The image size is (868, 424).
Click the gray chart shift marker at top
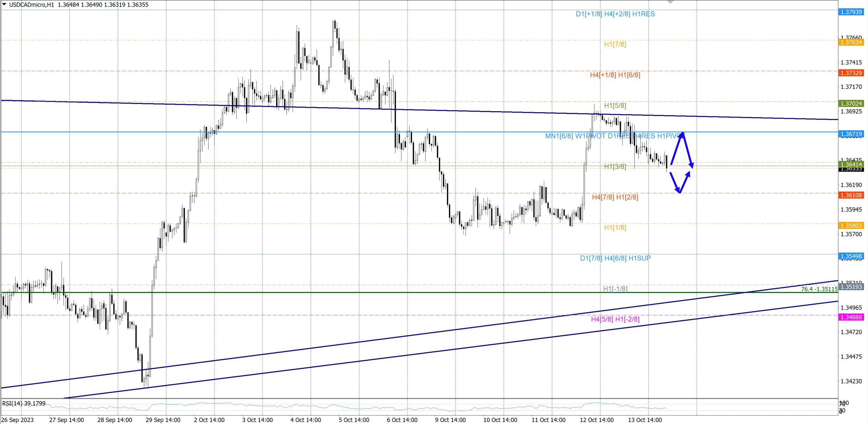(670, 2)
